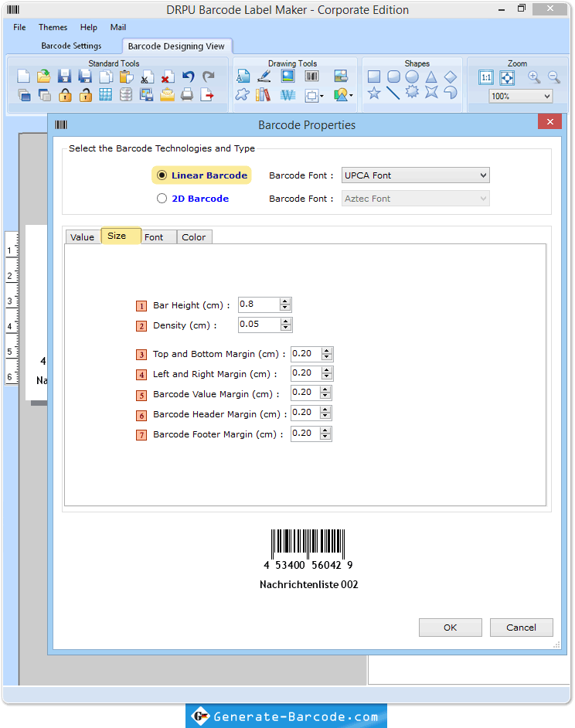575x728 pixels.
Task: Click the Barcode Footer Margin field
Action: [x=305, y=434]
